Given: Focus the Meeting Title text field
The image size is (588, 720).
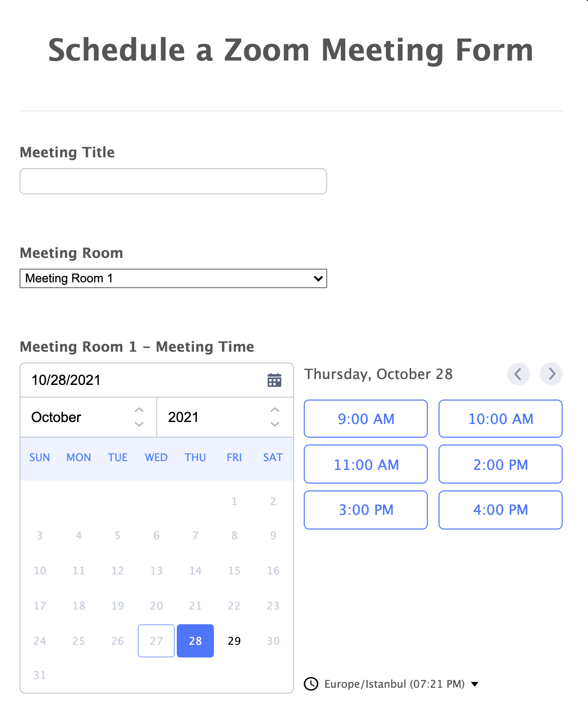Looking at the screenshot, I should pyautogui.click(x=173, y=181).
